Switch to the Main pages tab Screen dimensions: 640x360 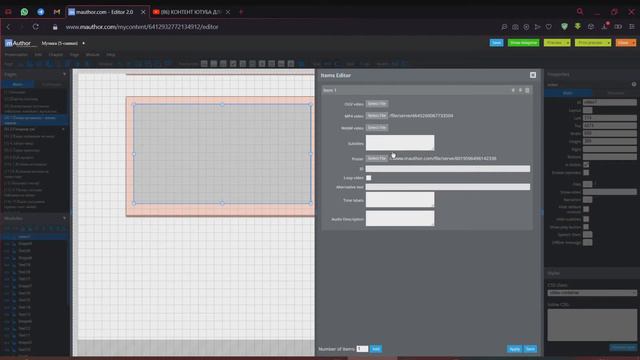18,84
